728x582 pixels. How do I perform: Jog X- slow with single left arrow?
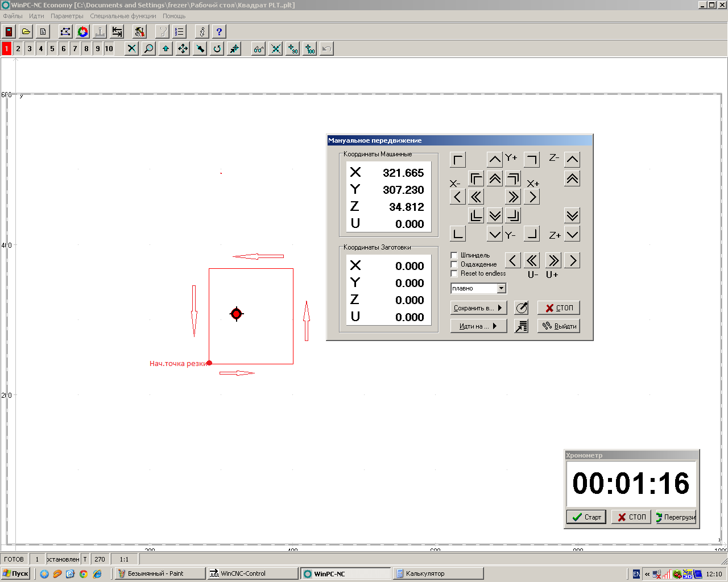[457, 197]
